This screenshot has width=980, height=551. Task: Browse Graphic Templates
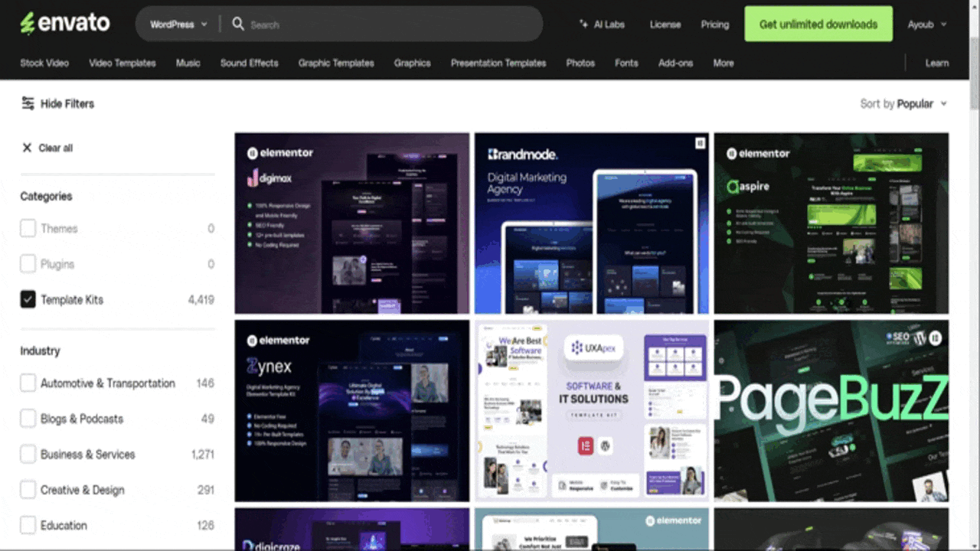336,63
